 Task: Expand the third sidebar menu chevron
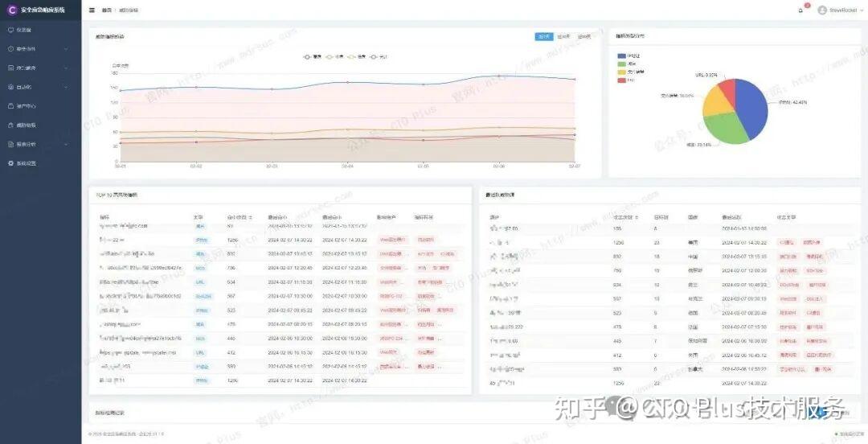tap(66, 68)
